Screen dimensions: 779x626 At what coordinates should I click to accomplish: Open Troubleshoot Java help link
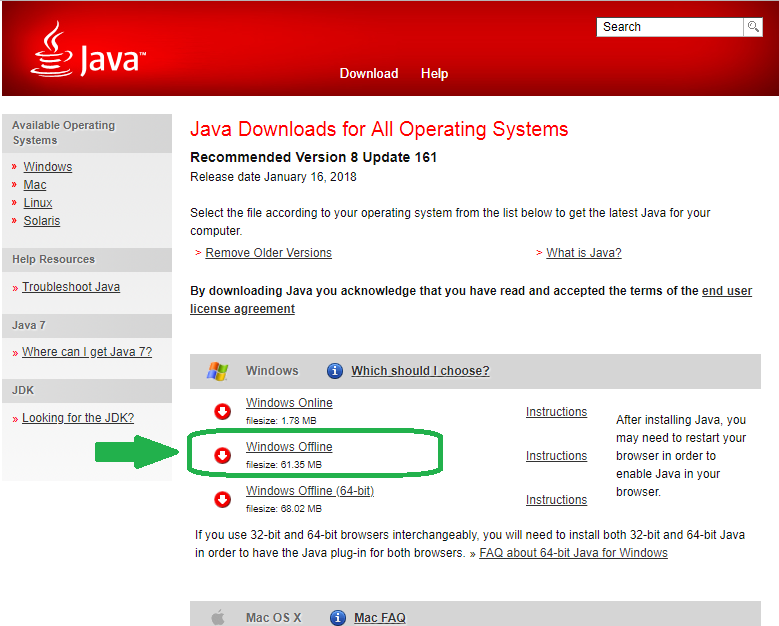[x=71, y=287]
